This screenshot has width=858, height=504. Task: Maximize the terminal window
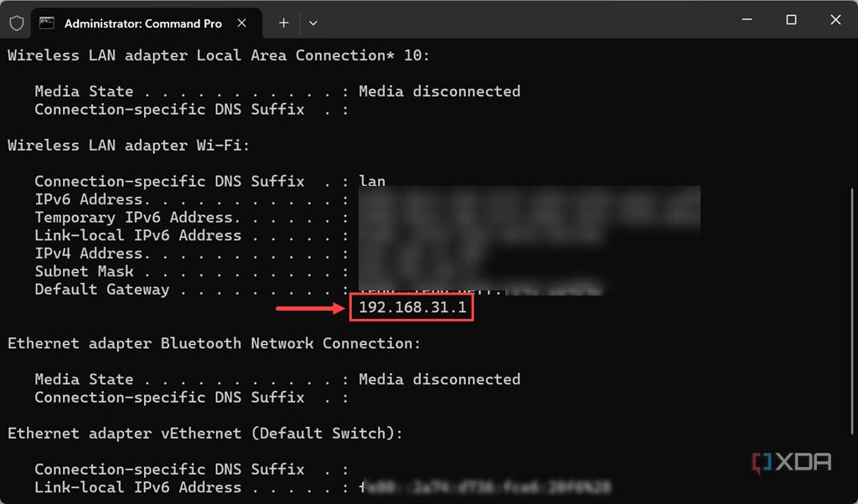791,19
